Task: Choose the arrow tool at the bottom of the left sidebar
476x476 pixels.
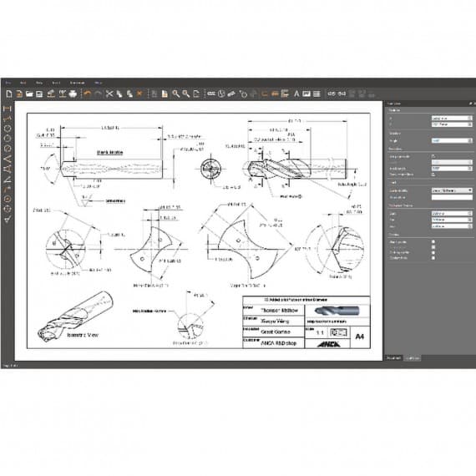Action: 8,219
